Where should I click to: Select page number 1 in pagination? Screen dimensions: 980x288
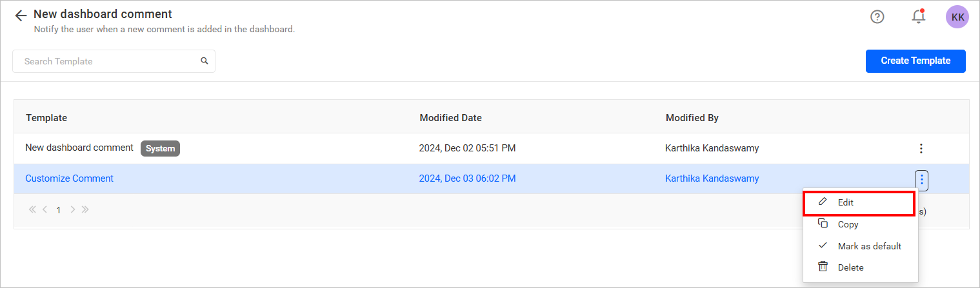pyautogui.click(x=59, y=210)
